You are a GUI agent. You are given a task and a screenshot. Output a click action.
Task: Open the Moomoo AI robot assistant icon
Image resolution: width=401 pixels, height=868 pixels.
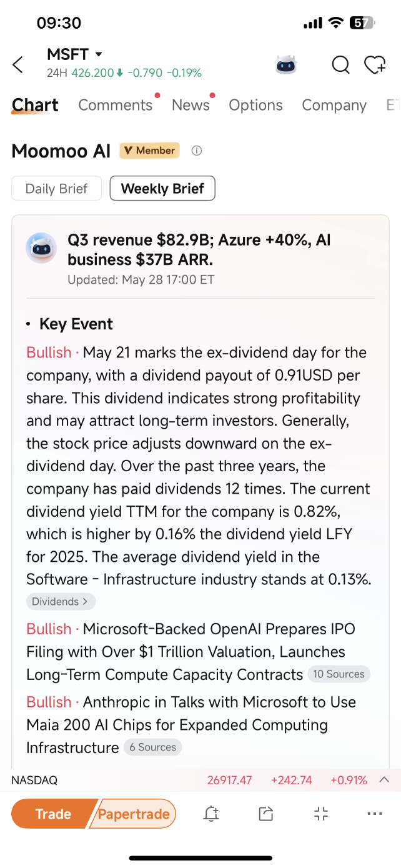coord(286,64)
